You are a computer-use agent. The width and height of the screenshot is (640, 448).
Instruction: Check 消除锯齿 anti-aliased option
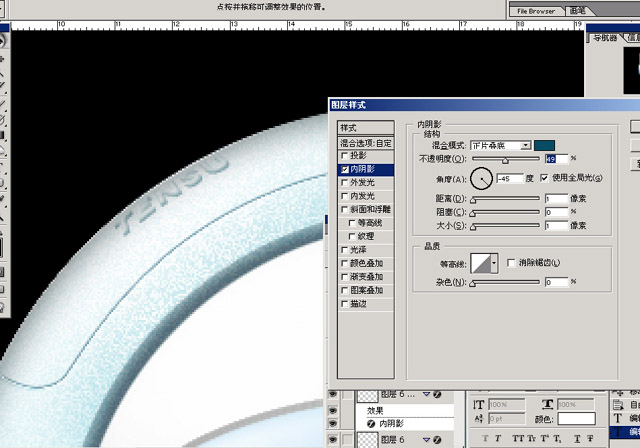(x=511, y=263)
